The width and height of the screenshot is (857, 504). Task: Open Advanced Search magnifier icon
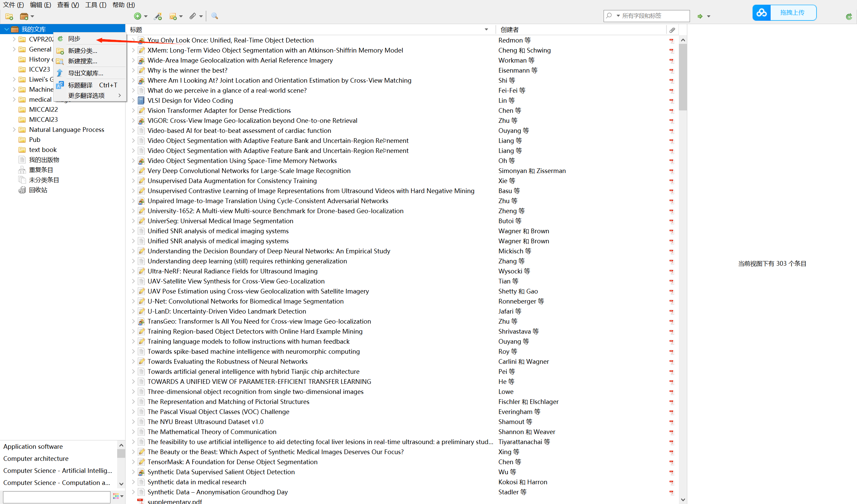pyautogui.click(x=214, y=16)
